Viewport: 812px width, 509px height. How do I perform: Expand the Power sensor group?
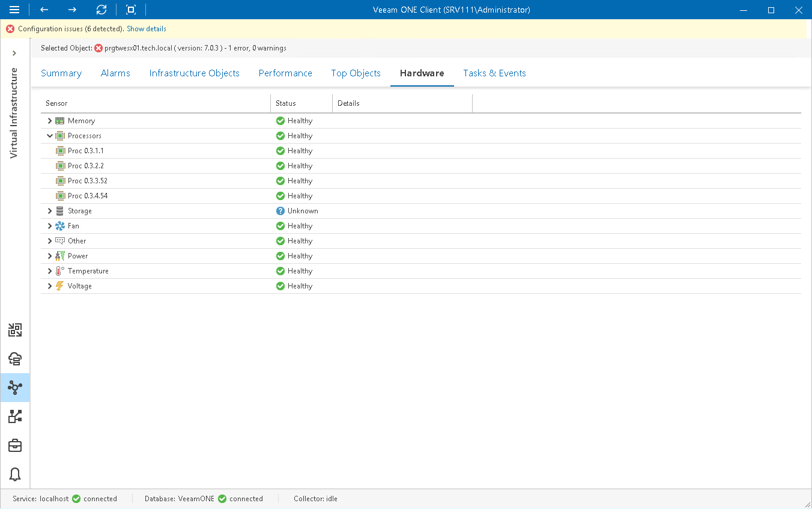click(x=50, y=256)
